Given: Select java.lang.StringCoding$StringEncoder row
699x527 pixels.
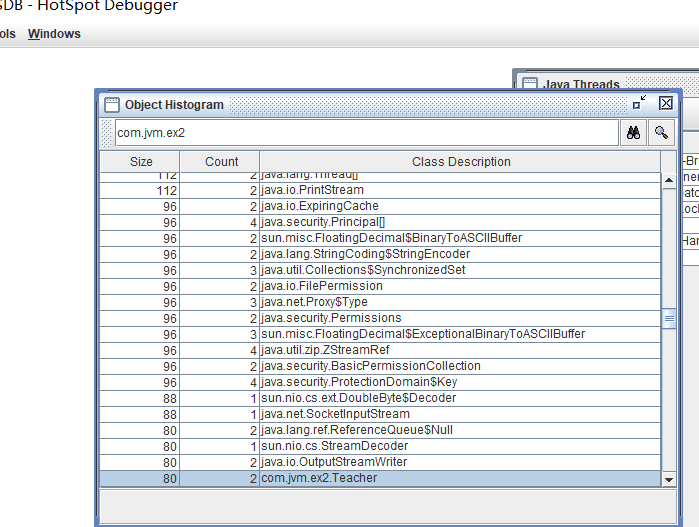Looking at the screenshot, I should [380, 255].
